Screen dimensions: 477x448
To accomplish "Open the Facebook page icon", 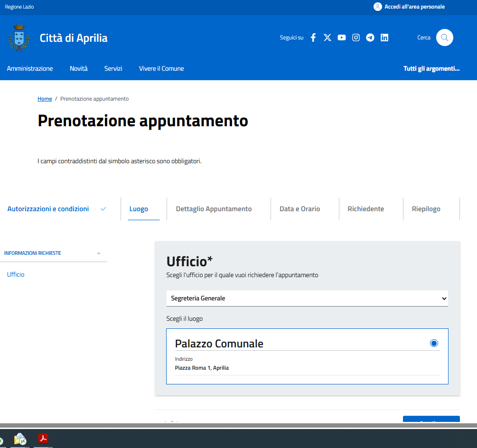I will [x=313, y=38].
